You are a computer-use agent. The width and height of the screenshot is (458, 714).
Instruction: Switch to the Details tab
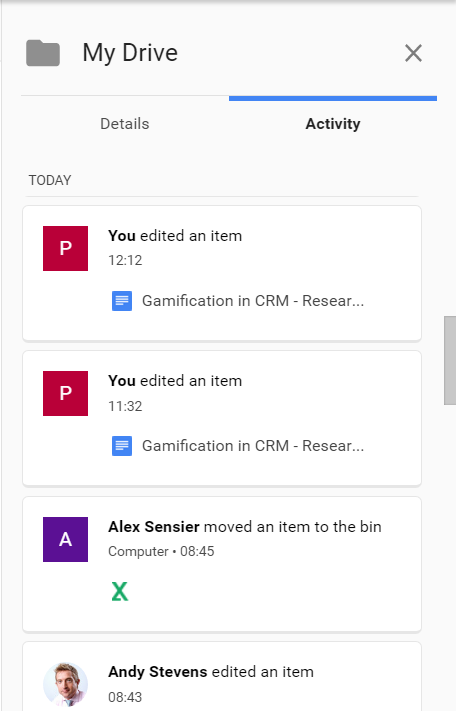125,124
